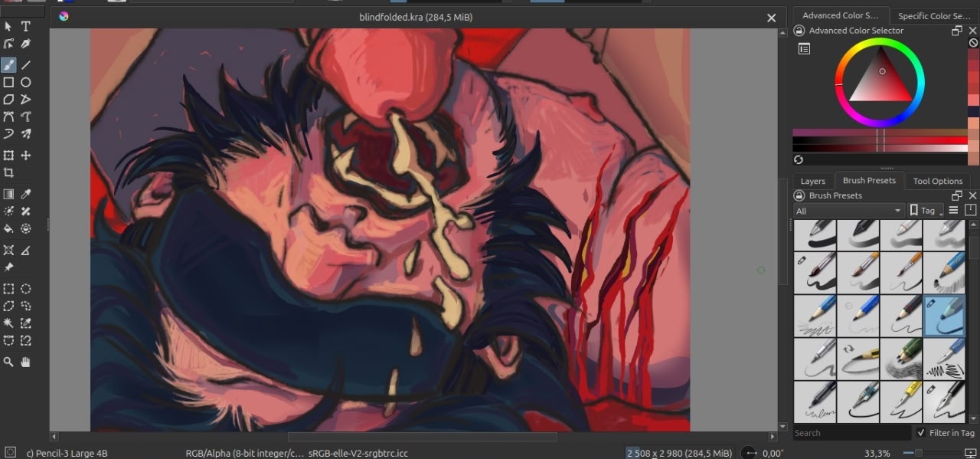
Task: Choose the Zoom magnifier tool
Action: click(8, 362)
